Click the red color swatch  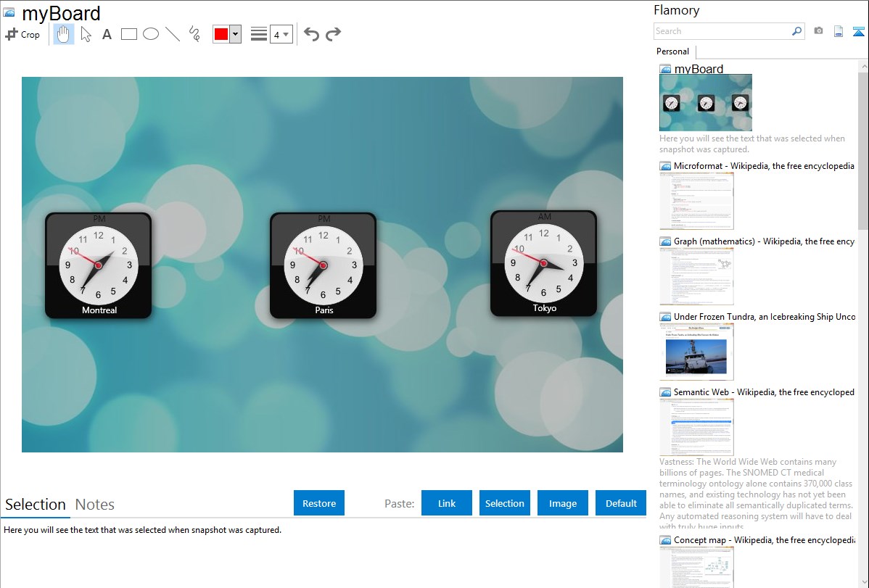pos(221,34)
